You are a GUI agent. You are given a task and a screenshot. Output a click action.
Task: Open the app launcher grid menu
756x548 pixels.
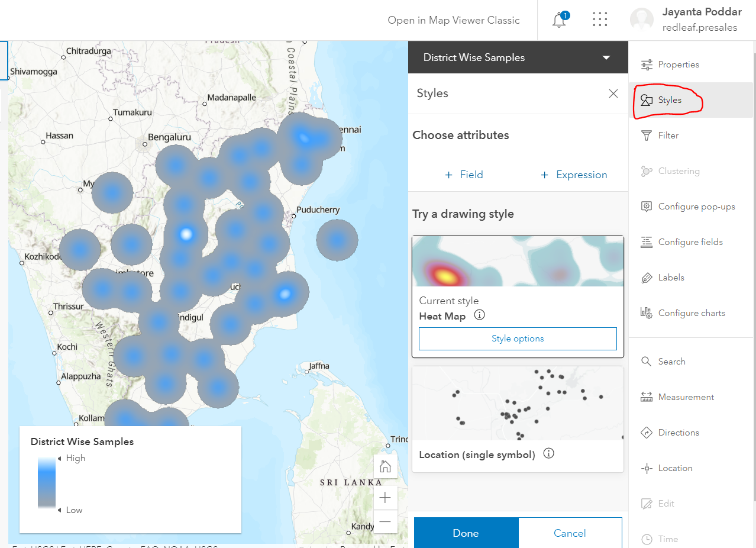pyautogui.click(x=599, y=19)
